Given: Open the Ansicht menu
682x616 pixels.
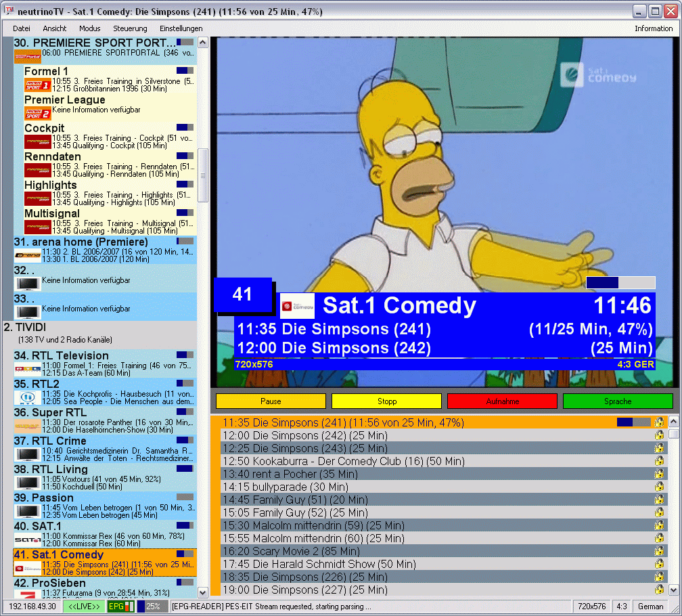Looking at the screenshot, I should pyautogui.click(x=54, y=28).
